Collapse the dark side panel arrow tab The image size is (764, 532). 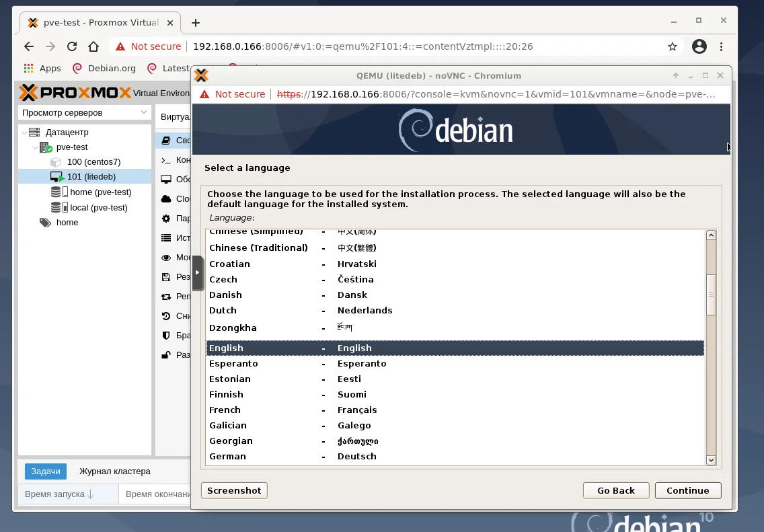[x=197, y=273]
